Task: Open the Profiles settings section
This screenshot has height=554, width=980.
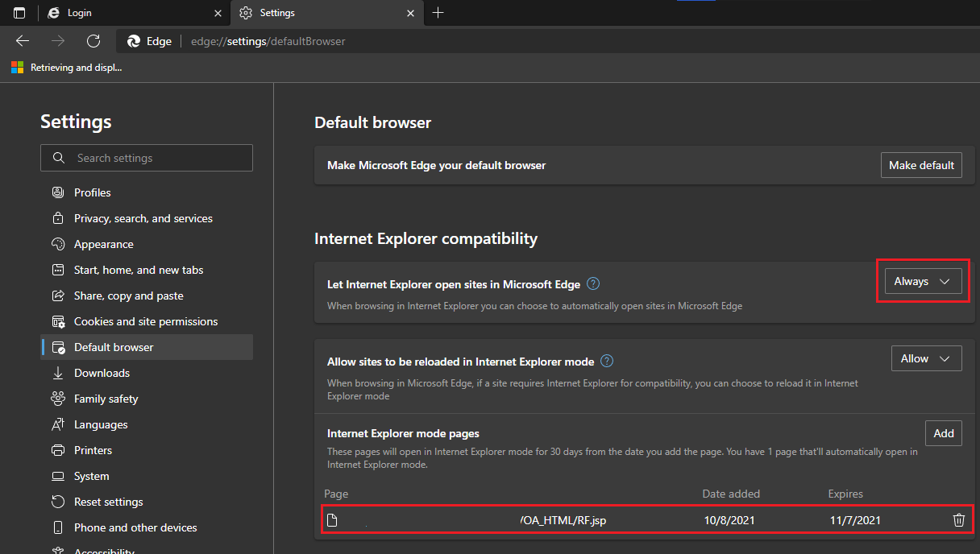Action: click(x=91, y=192)
